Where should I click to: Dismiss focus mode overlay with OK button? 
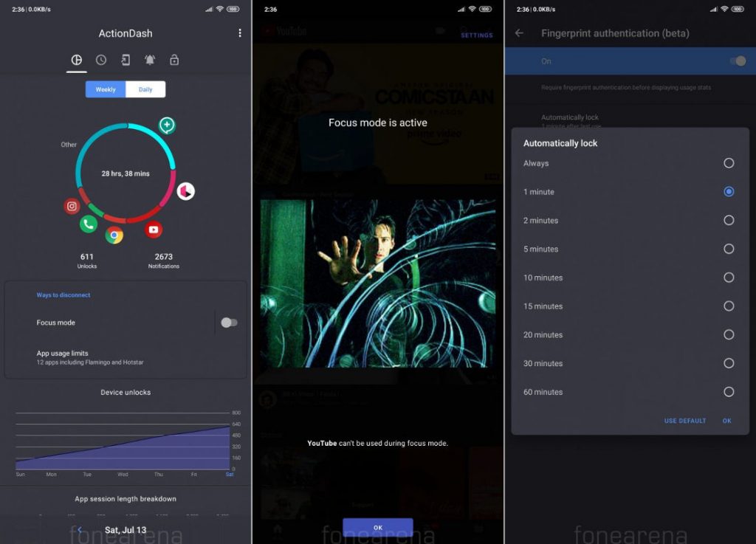click(377, 528)
